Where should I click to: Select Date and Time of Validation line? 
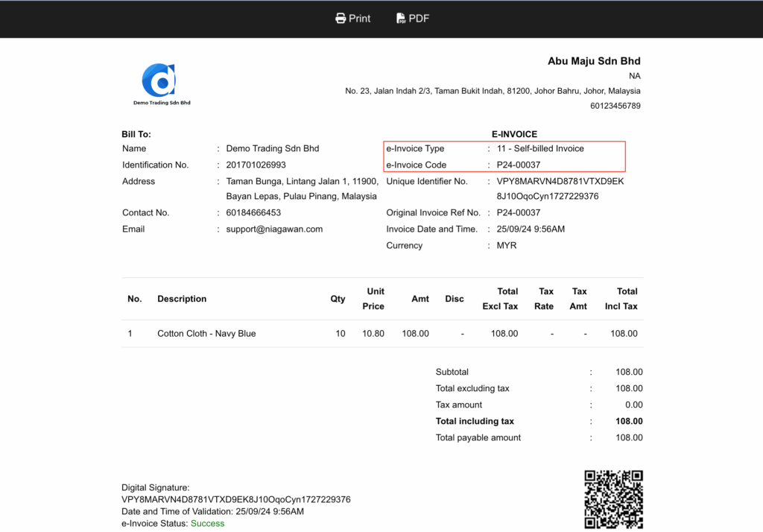point(212,512)
